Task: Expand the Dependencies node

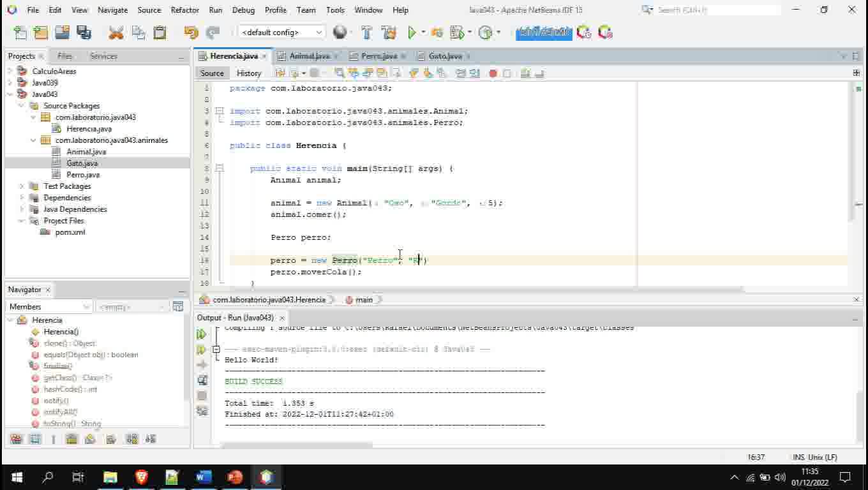Action: (22, 198)
